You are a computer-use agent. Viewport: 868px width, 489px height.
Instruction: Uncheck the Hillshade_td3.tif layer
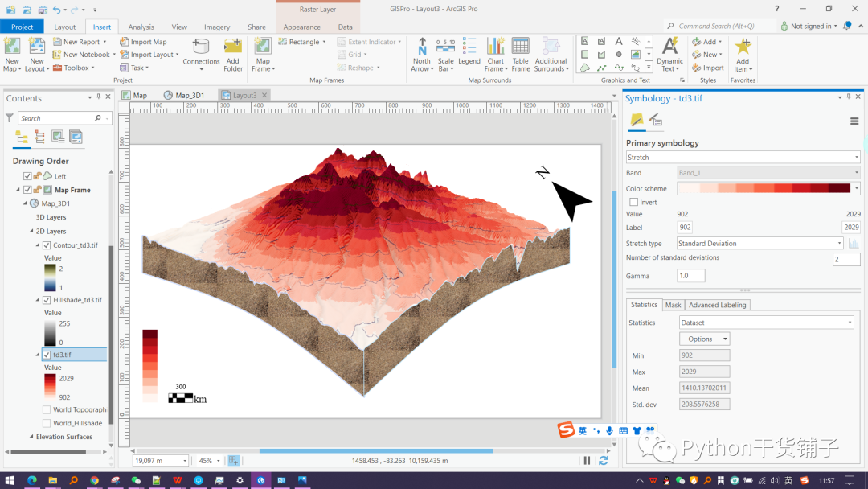[x=47, y=300]
